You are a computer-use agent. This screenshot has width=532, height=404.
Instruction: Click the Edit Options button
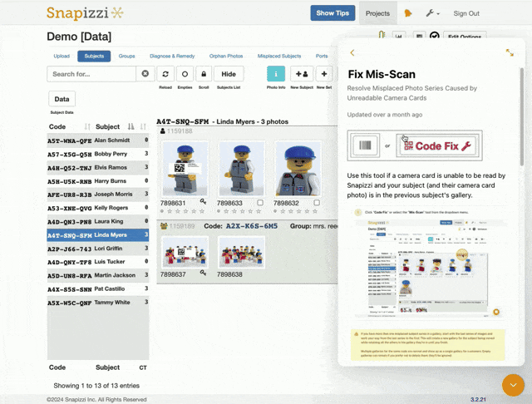(465, 36)
